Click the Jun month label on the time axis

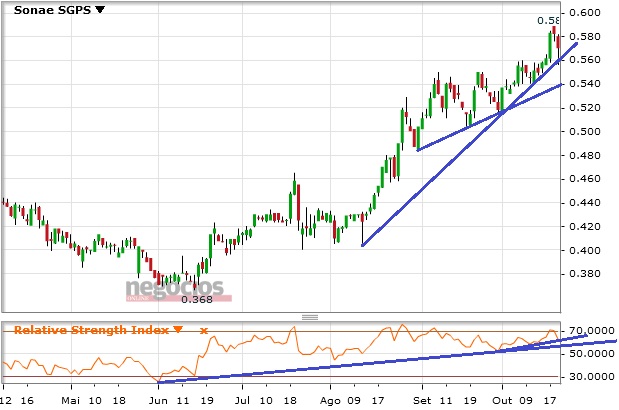click(x=158, y=401)
